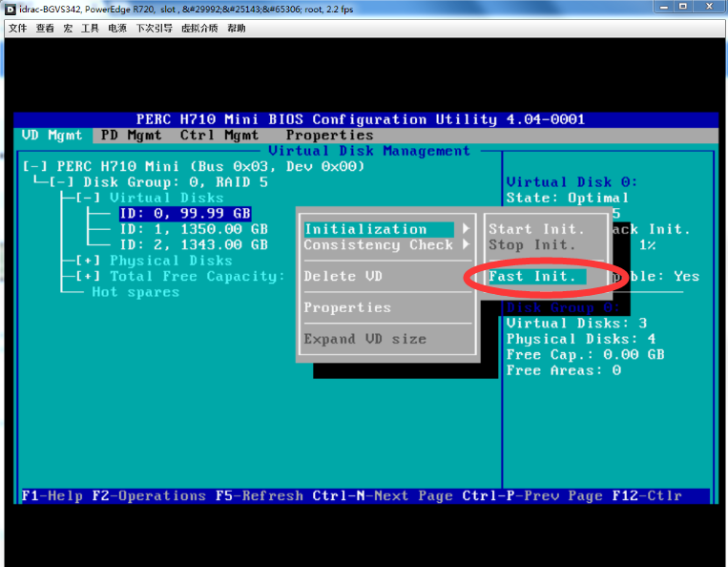Image resolution: width=728 pixels, height=567 pixels.
Task: Collapse Disk Group 0 RAID 5 node
Action: [x=61, y=182]
